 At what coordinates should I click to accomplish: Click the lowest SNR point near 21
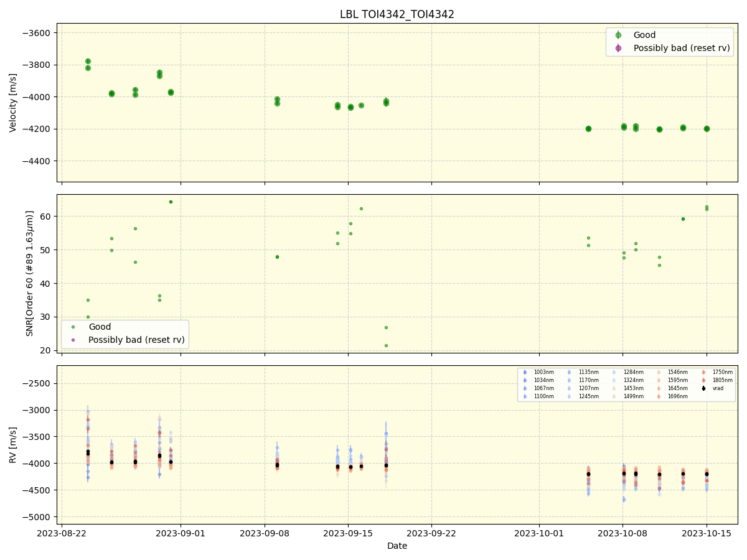386,345
